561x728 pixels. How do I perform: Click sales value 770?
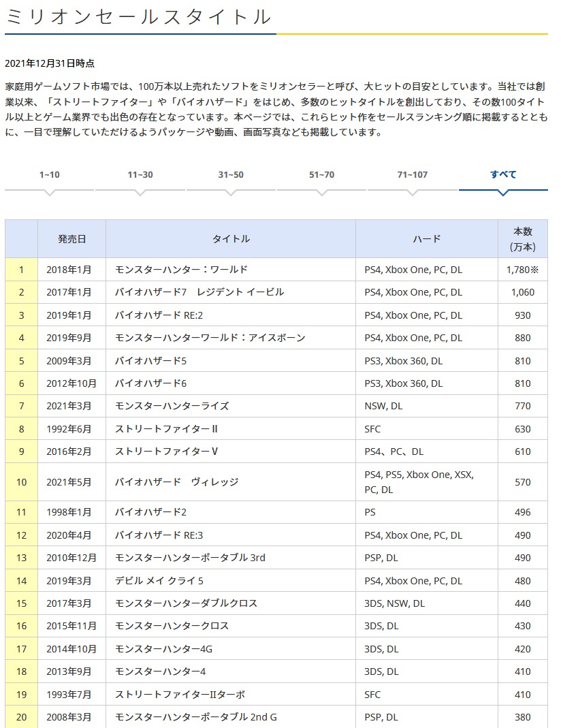pos(522,407)
